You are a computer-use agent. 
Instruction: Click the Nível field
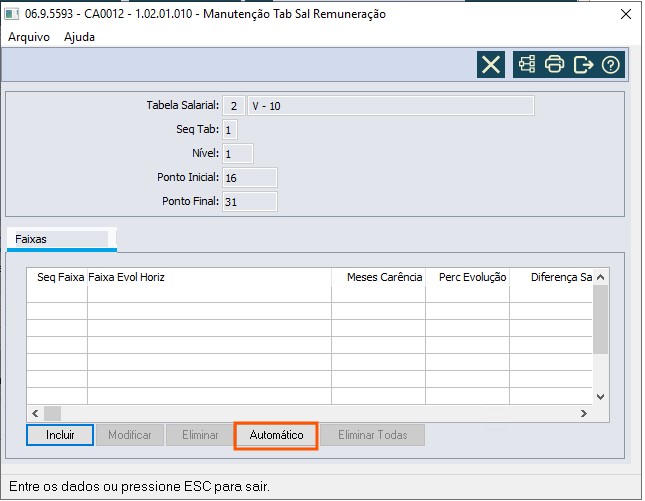click(238, 154)
